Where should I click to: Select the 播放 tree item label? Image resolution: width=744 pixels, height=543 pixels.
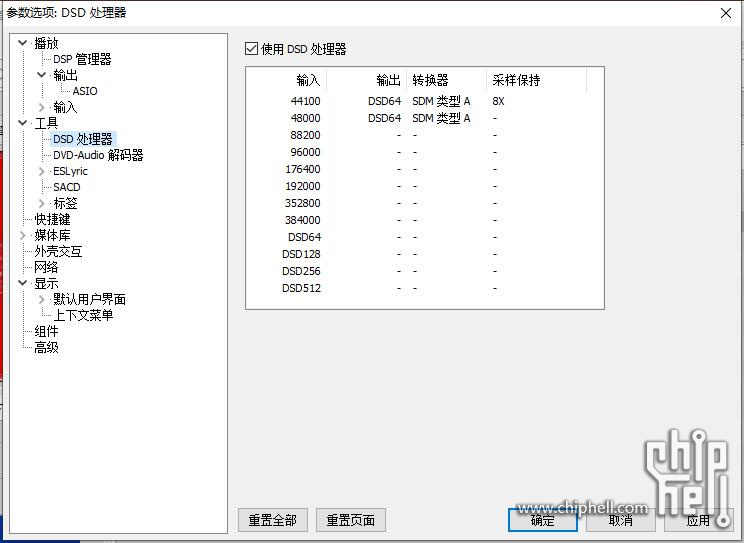tap(46, 43)
